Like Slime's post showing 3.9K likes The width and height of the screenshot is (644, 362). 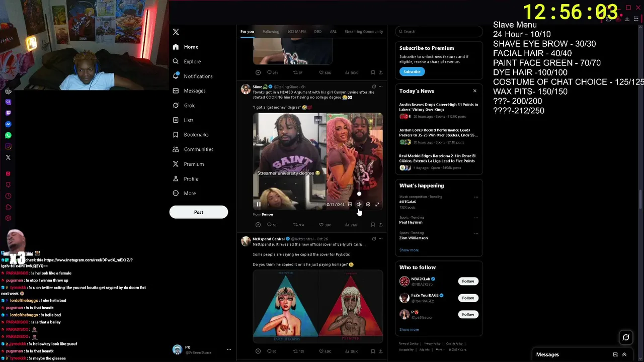tap(325, 225)
